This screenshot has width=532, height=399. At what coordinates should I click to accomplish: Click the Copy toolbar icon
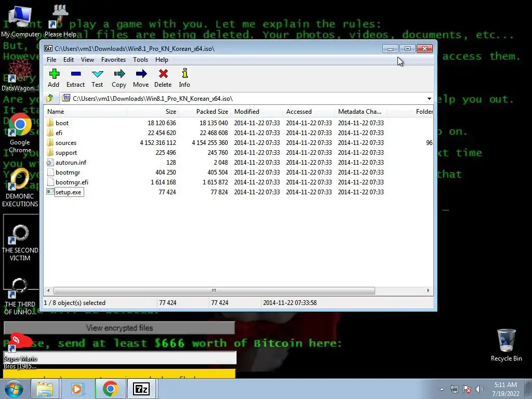[119, 74]
